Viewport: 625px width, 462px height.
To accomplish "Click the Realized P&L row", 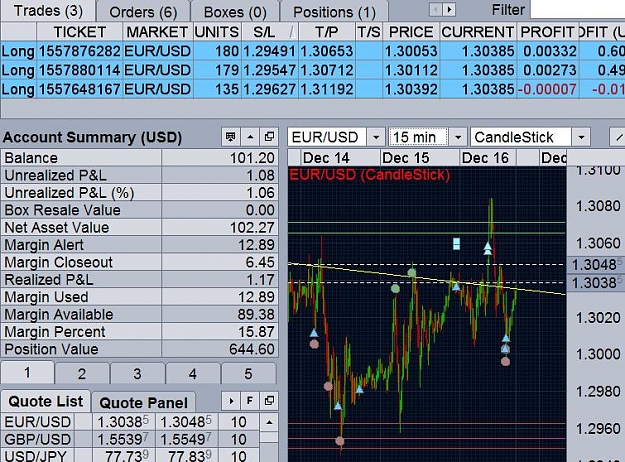I will click(x=140, y=280).
